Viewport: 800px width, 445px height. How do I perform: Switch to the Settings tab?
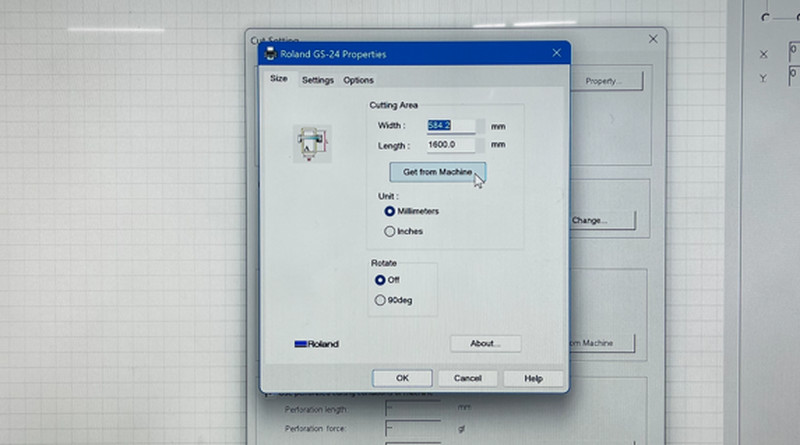(x=317, y=80)
